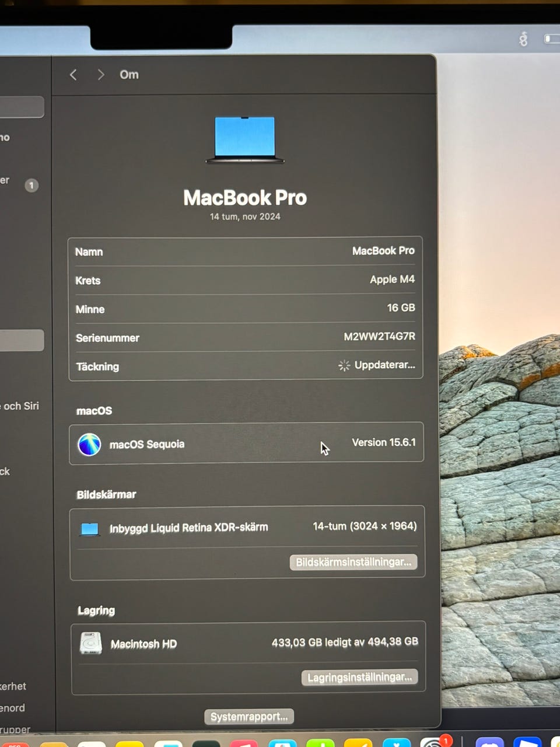Click the Täckning row label

[x=97, y=366]
